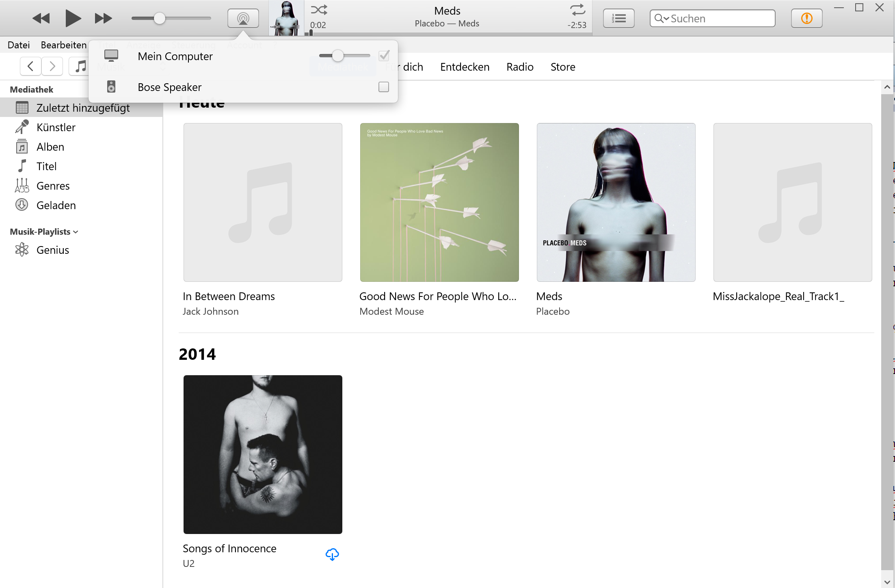Toggle shuffle playback
The height and width of the screenshot is (588, 895).
click(319, 10)
